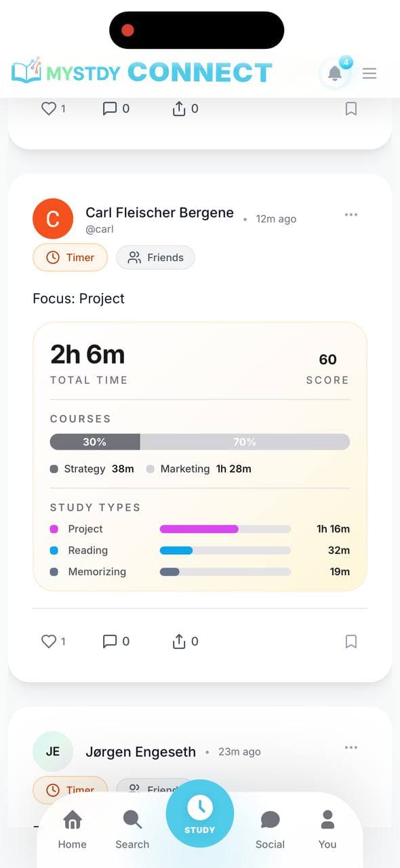This screenshot has height=868, width=400.
Task: Switch to the Home tab
Action: 72,819
